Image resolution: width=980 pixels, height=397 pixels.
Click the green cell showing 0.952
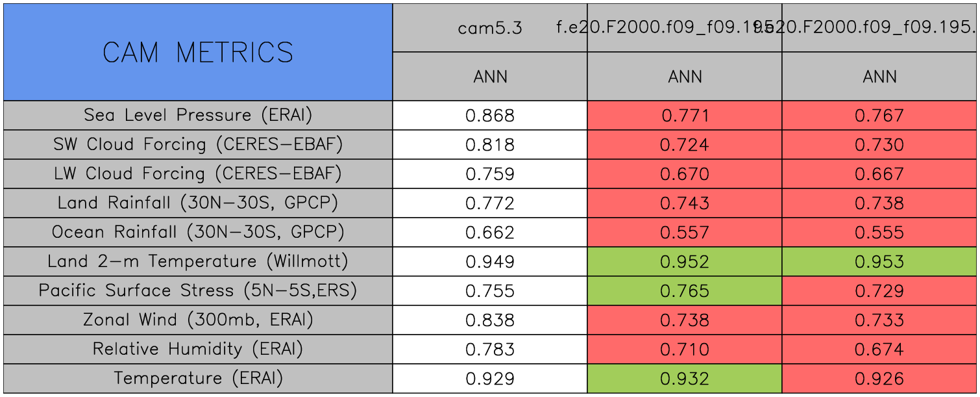[x=685, y=262]
